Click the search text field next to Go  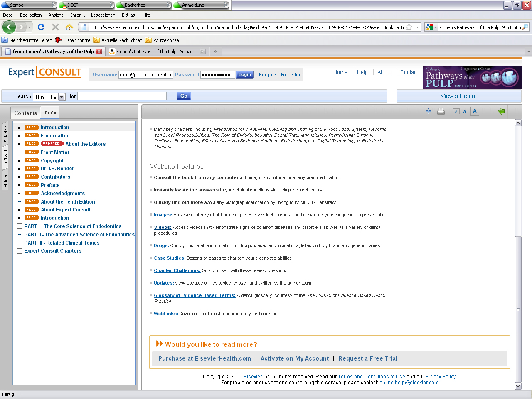click(x=122, y=96)
